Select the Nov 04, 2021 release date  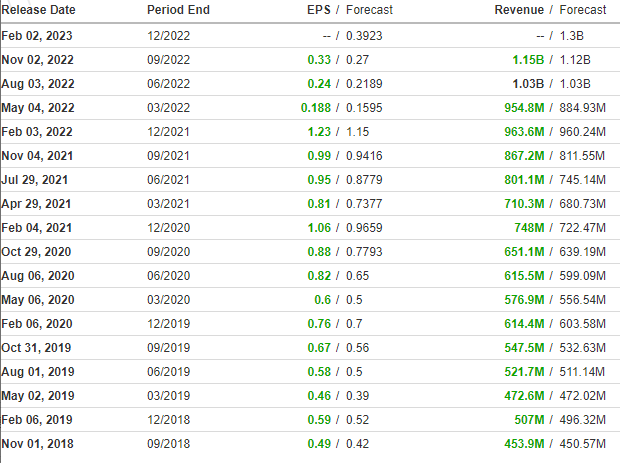[x=37, y=156]
